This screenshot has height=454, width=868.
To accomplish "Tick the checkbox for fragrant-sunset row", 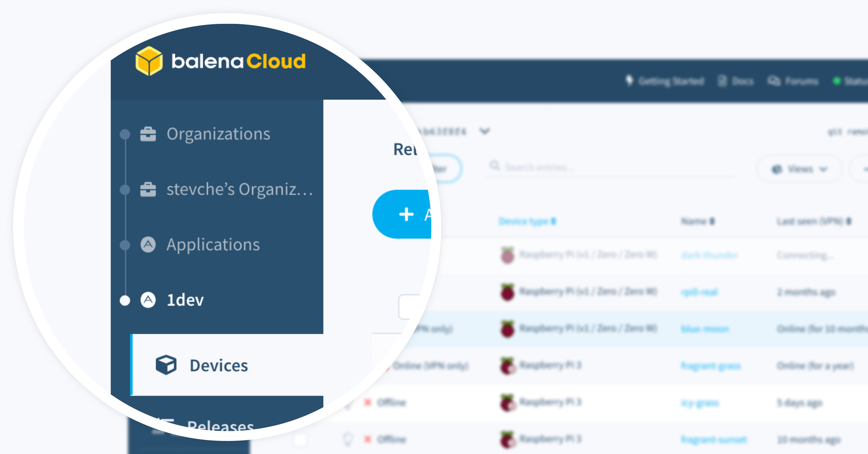I will tap(300, 440).
